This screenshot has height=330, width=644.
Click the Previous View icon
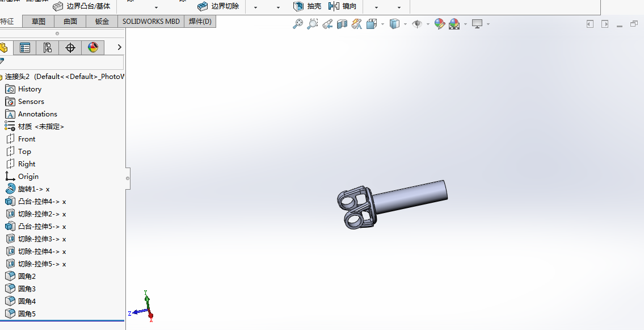point(327,24)
